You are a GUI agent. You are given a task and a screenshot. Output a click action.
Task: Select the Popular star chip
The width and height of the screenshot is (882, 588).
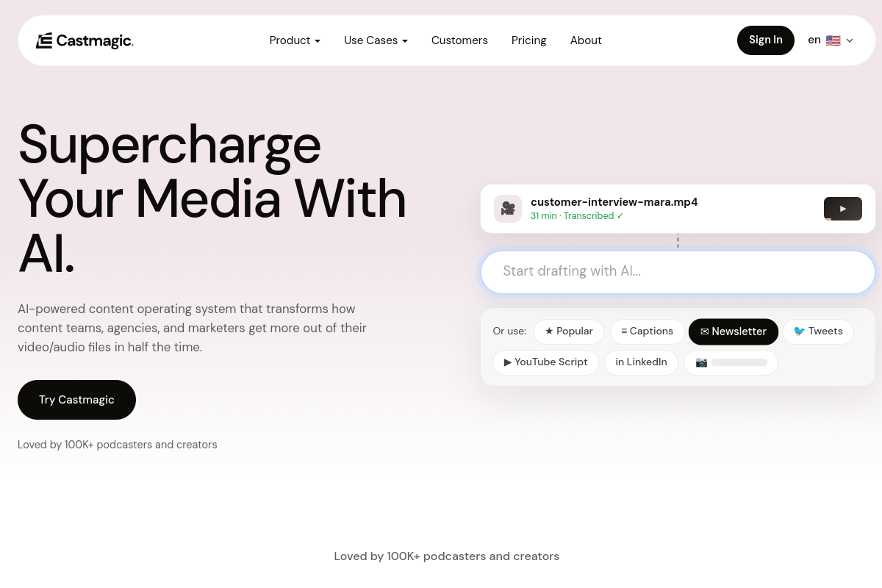[569, 331]
